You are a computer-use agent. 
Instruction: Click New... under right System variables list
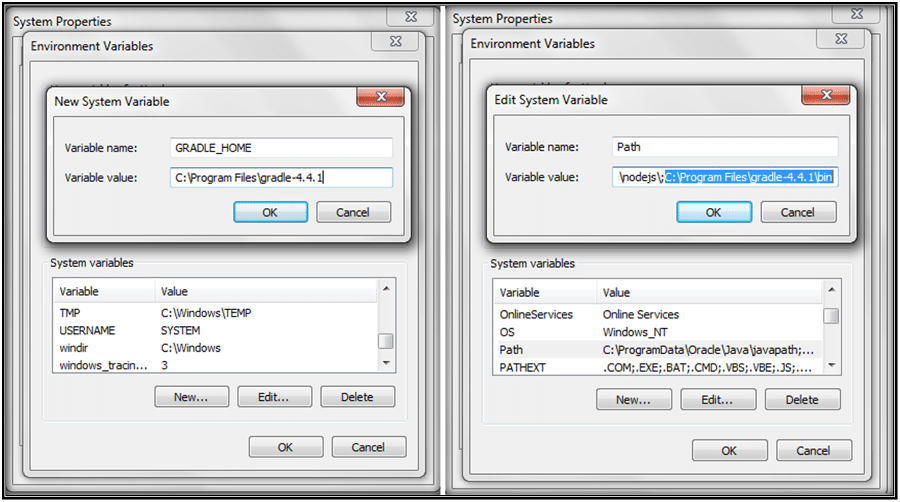tap(634, 400)
